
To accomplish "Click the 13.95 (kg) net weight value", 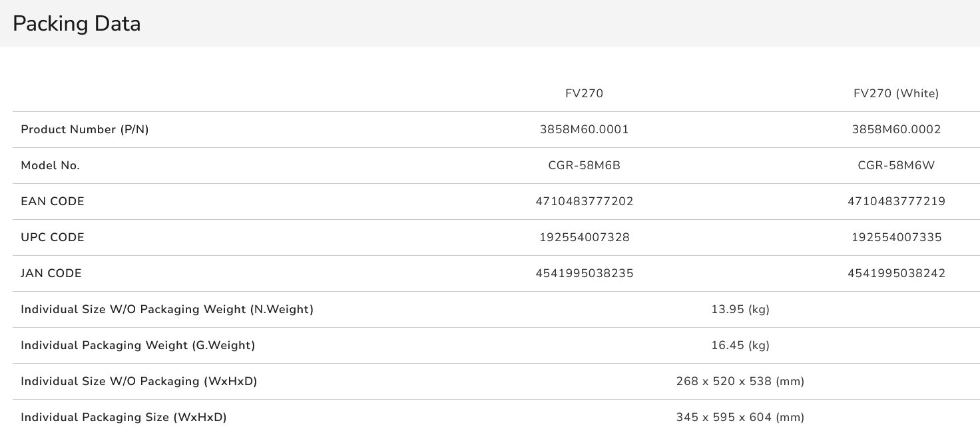I will pyautogui.click(x=740, y=310).
